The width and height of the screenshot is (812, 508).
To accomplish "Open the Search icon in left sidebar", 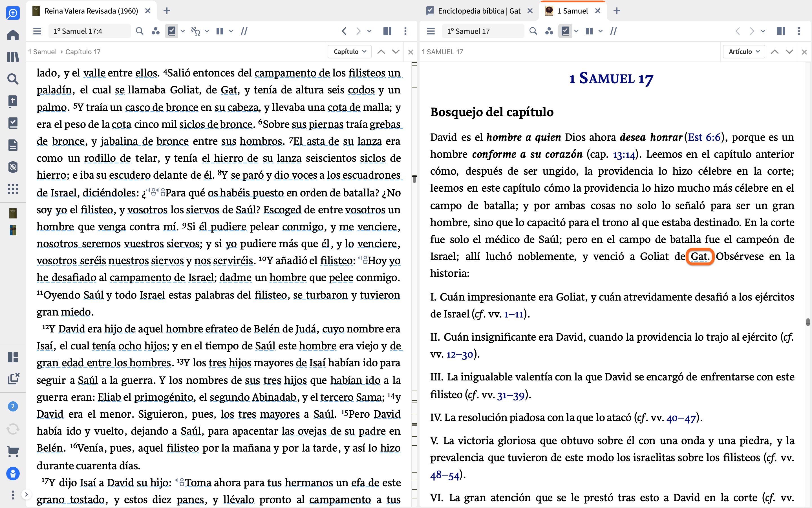I will pyautogui.click(x=13, y=79).
